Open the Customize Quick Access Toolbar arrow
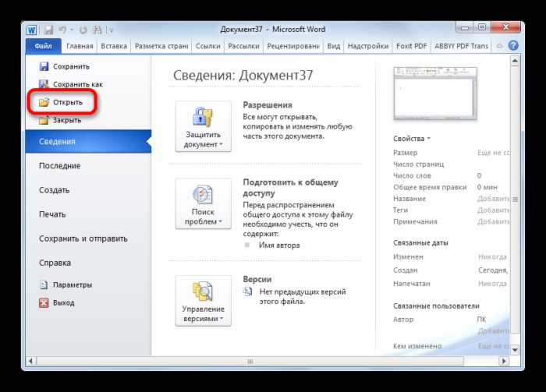 [x=111, y=30]
